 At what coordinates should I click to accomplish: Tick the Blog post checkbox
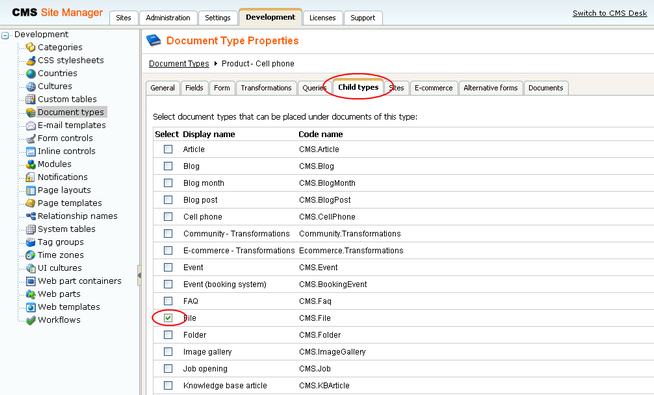coord(168,199)
